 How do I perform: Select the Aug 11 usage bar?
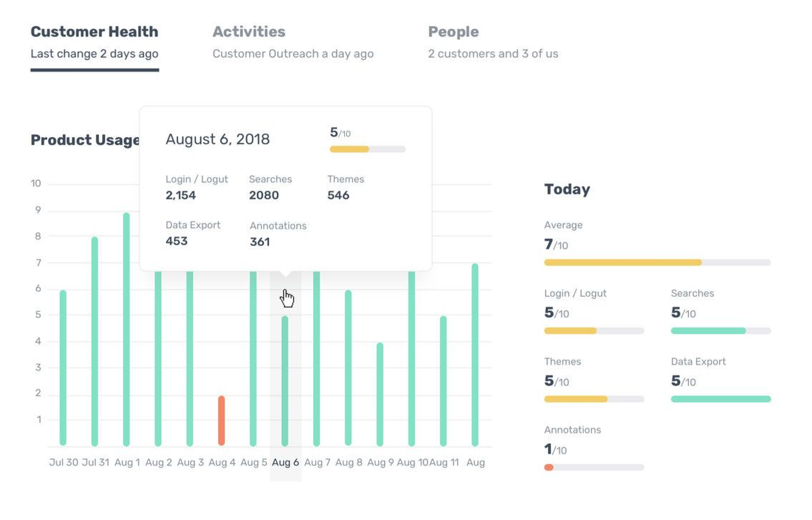click(x=443, y=381)
